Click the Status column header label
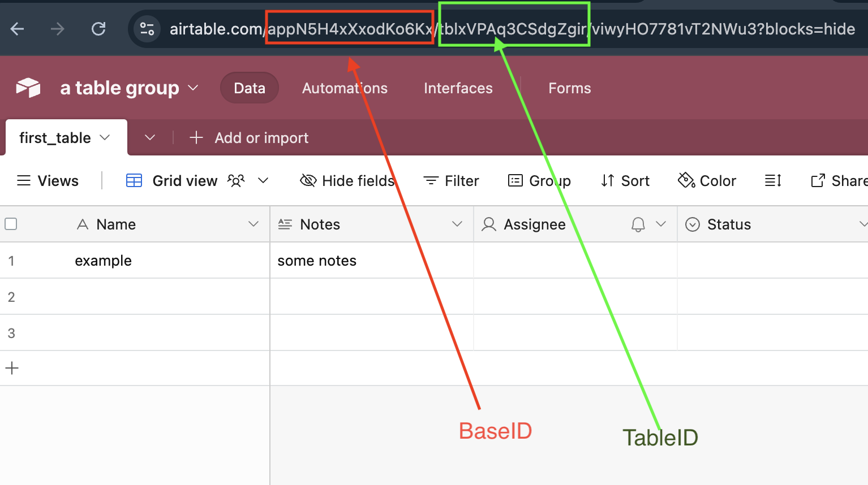The image size is (868, 485). (729, 224)
